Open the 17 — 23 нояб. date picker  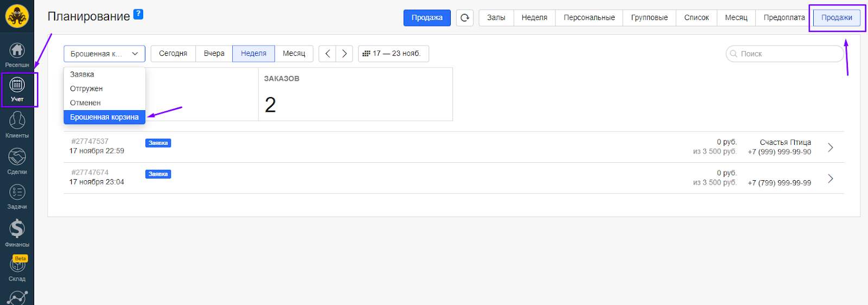coord(393,54)
